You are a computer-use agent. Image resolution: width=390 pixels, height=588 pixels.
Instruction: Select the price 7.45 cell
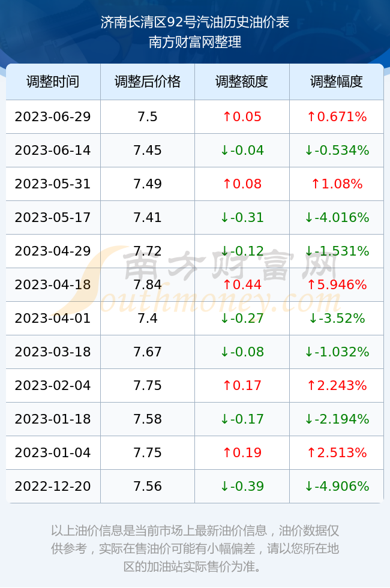(148, 151)
